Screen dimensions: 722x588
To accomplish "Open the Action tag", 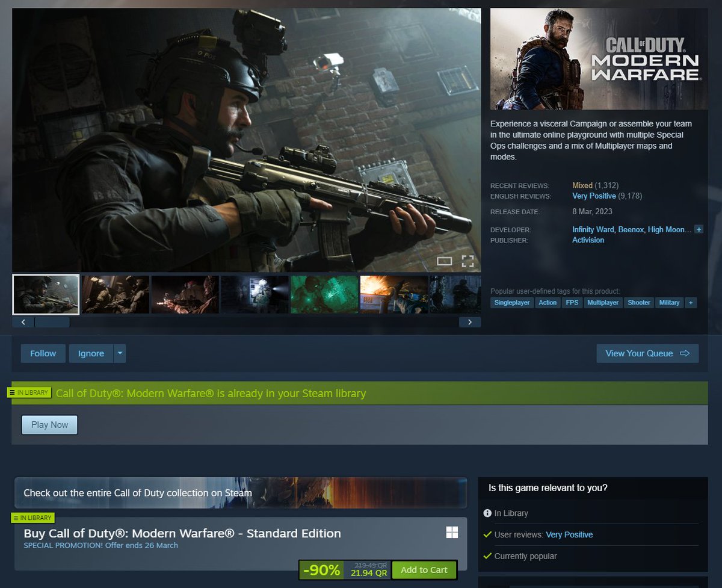I will (548, 303).
